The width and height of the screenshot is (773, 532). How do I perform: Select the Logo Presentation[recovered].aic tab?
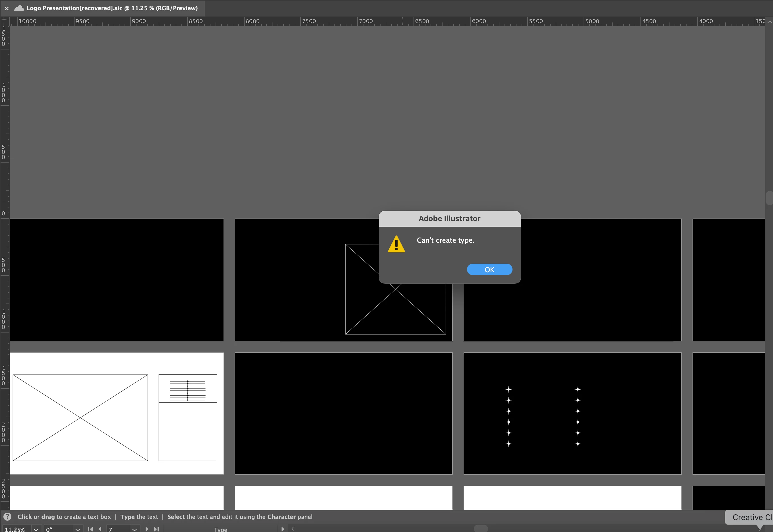(112, 8)
